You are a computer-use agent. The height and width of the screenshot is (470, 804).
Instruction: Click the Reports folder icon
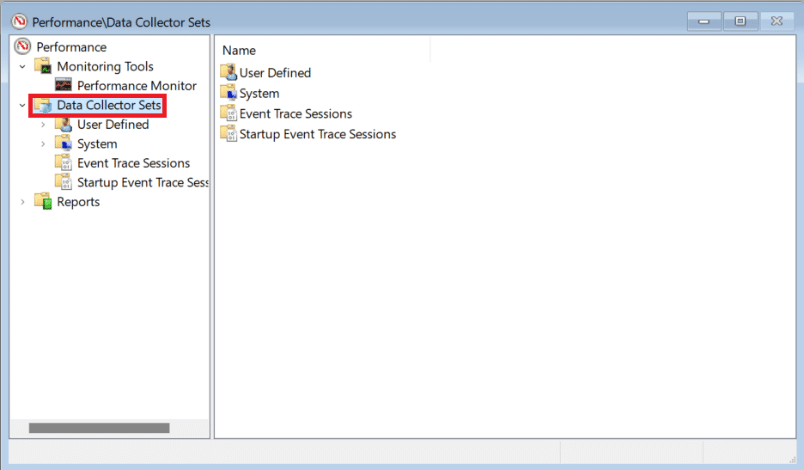pyautogui.click(x=43, y=202)
